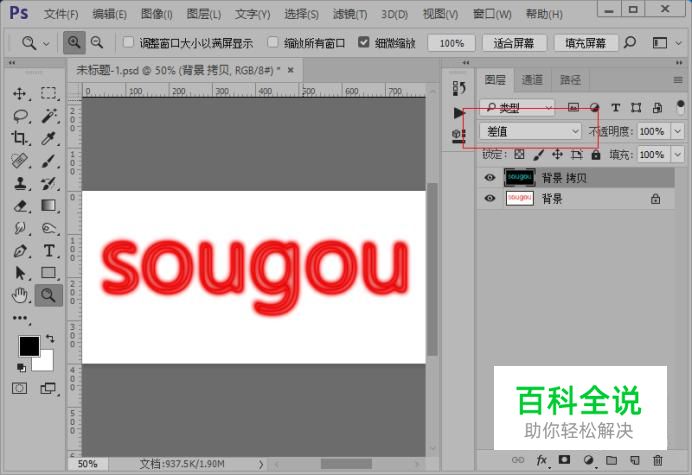Enable resize windows to fit checkbox

[x=128, y=42]
